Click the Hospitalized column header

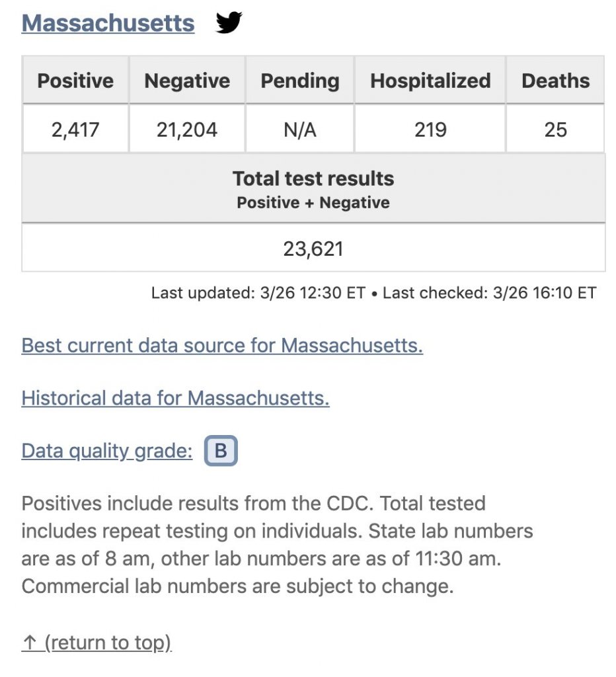(x=430, y=81)
